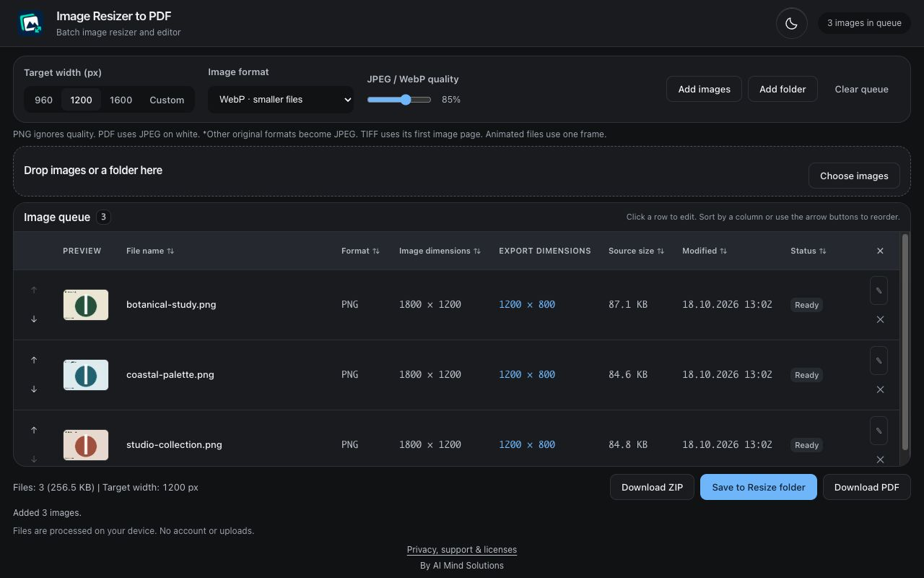Click the Add folder button

pos(783,89)
